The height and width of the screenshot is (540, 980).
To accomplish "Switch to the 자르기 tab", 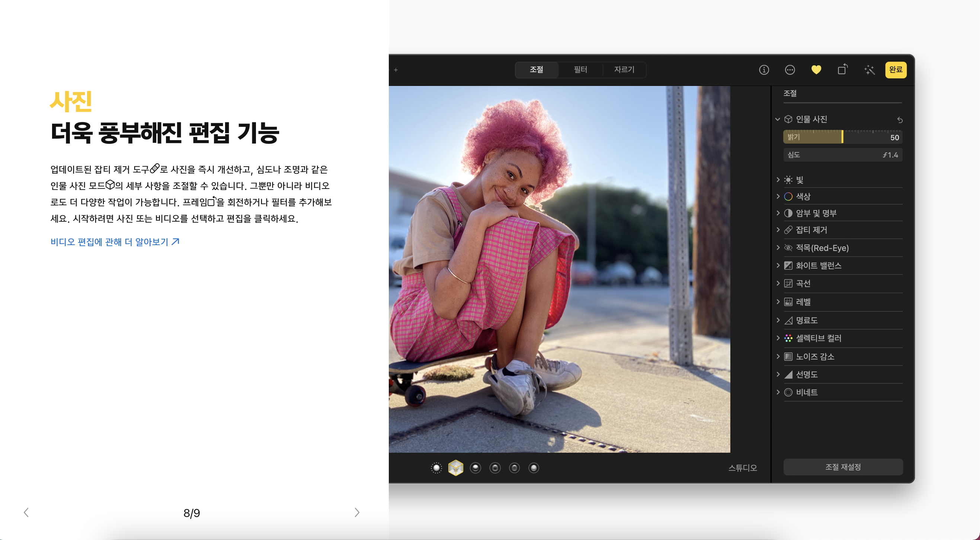I will [x=624, y=70].
